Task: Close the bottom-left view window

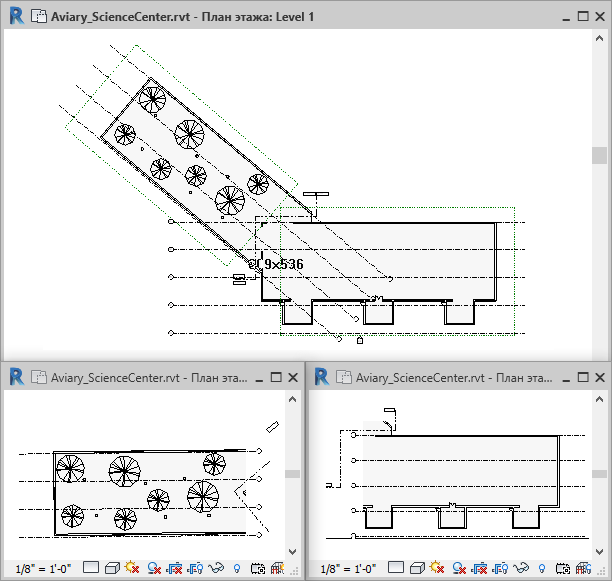Action: 293,377
